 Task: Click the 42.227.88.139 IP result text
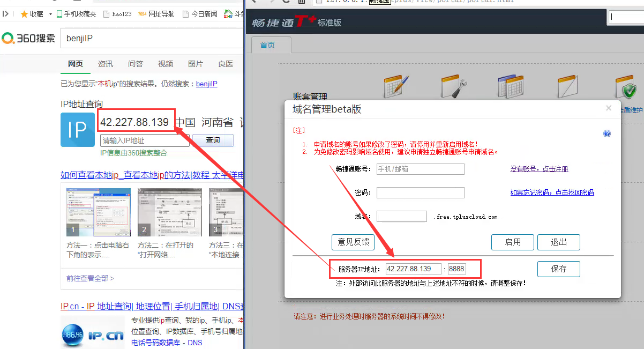(134, 122)
